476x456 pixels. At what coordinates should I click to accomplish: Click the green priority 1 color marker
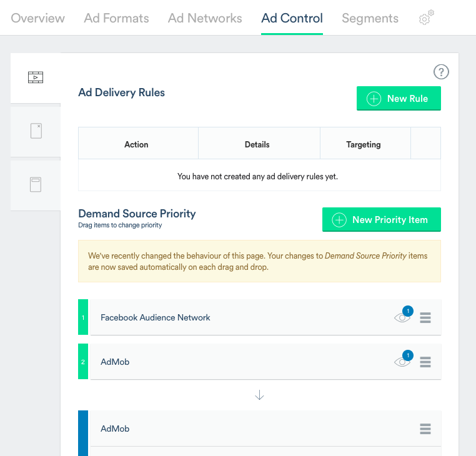click(x=83, y=317)
